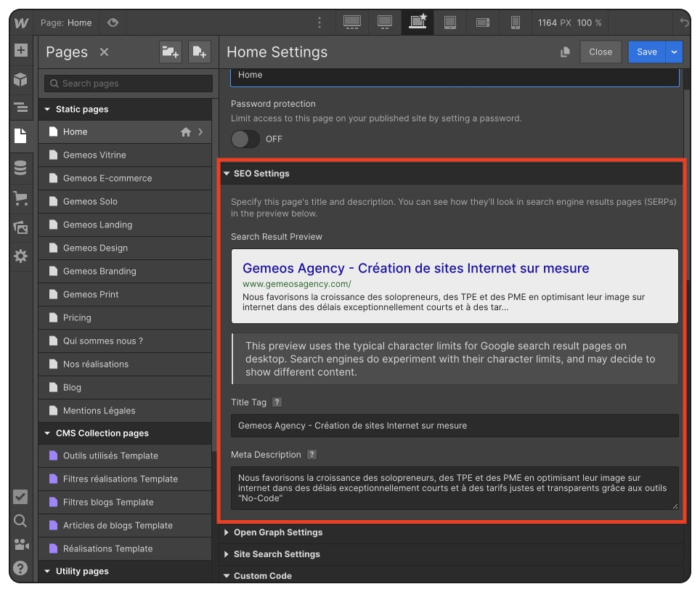Open the video tutorials icon
The image size is (700, 592).
click(x=21, y=544)
